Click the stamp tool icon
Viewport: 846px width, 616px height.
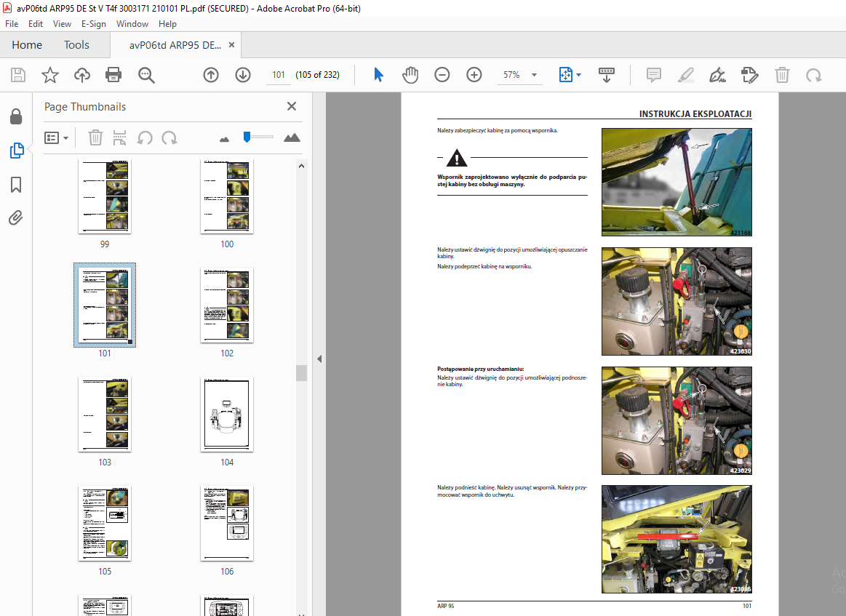pos(750,75)
